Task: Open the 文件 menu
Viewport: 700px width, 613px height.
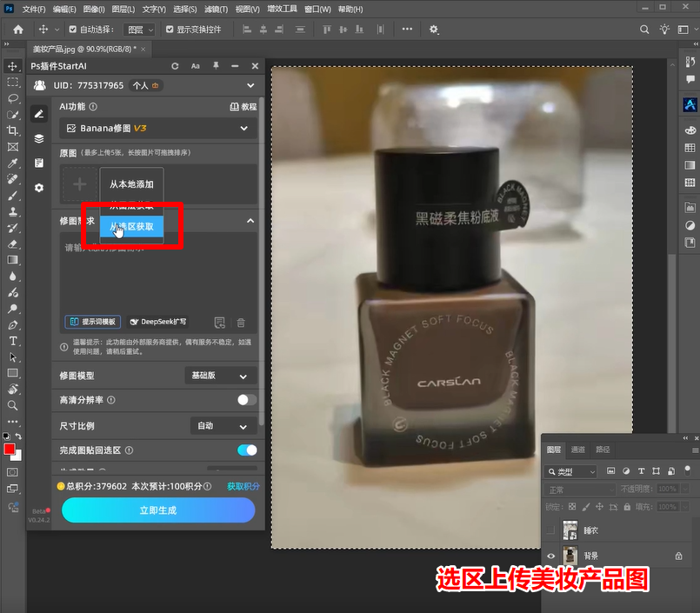Action: click(x=34, y=9)
